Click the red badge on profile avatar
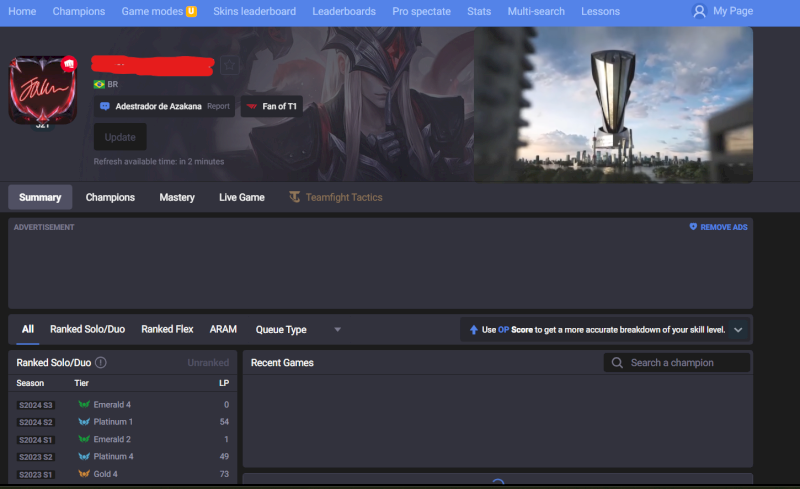The height and width of the screenshot is (489, 800). (69, 64)
